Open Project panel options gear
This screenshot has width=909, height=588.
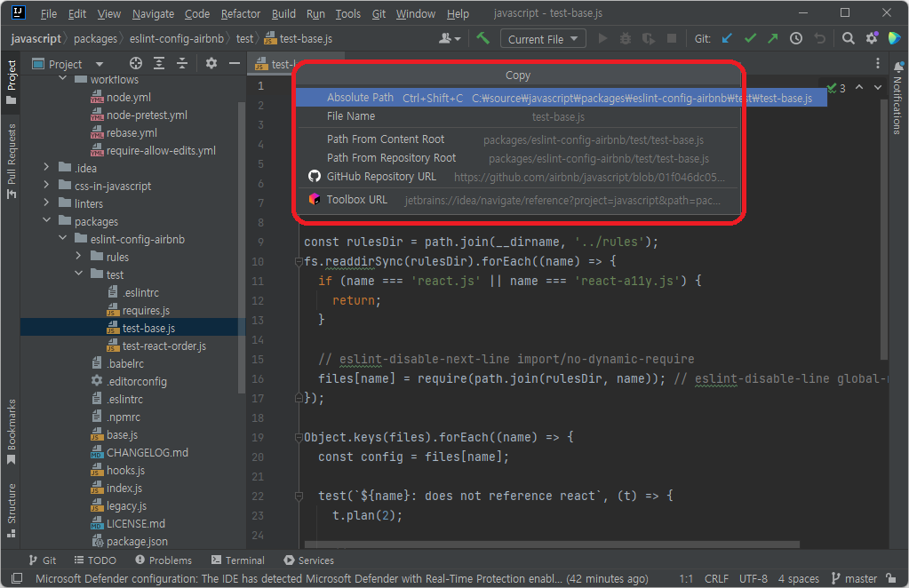click(211, 63)
